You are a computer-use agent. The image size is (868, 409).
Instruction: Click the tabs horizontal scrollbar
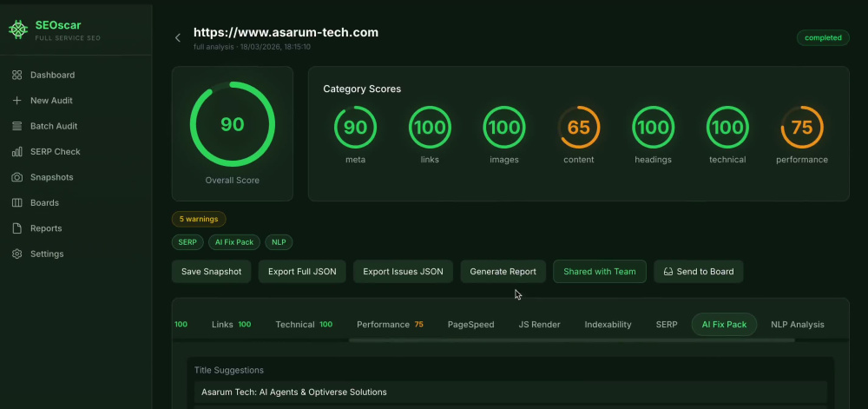tap(572, 340)
